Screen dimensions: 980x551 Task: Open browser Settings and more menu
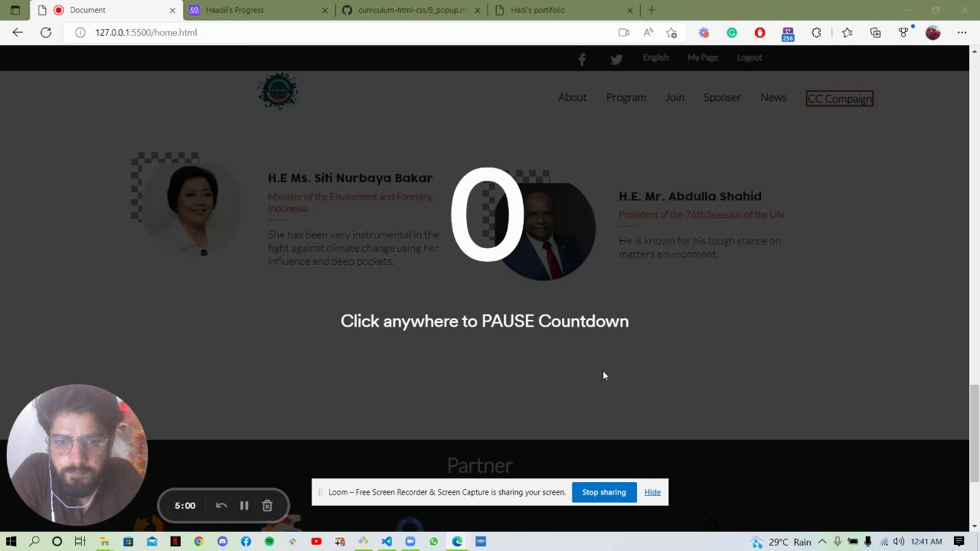pyautogui.click(x=962, y=32)
